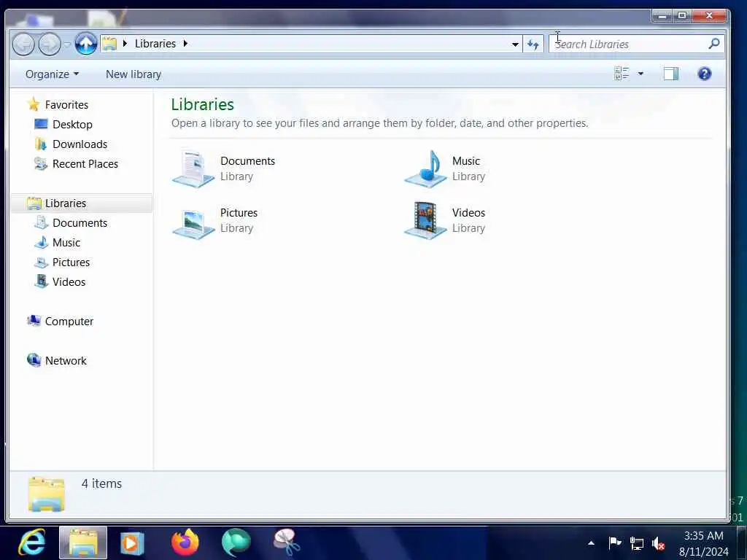Open the green chat bubble app in taskbar
Image resolution: width=747 pixels, height=560 pixels.
236,542
